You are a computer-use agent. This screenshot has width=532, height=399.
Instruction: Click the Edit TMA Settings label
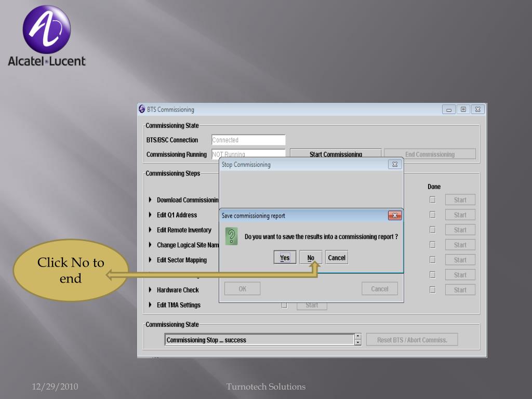click(x=179, y=304)
